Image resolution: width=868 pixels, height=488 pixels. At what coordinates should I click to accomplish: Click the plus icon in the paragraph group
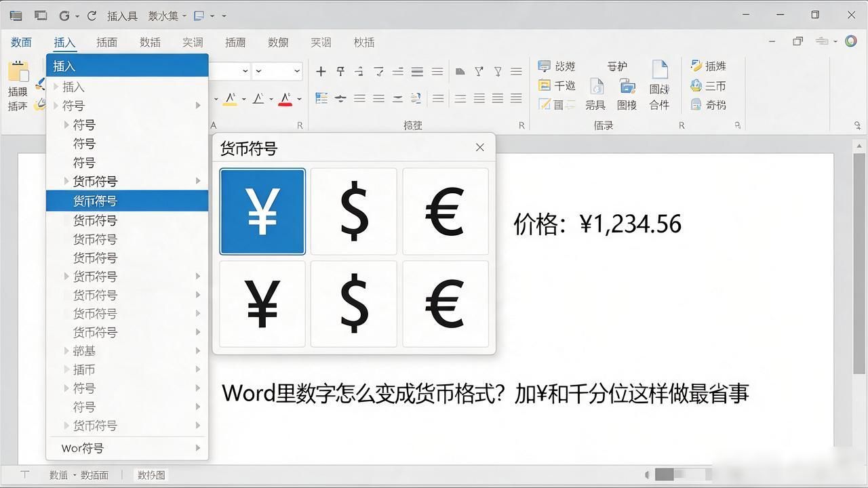tap(321, 71)
